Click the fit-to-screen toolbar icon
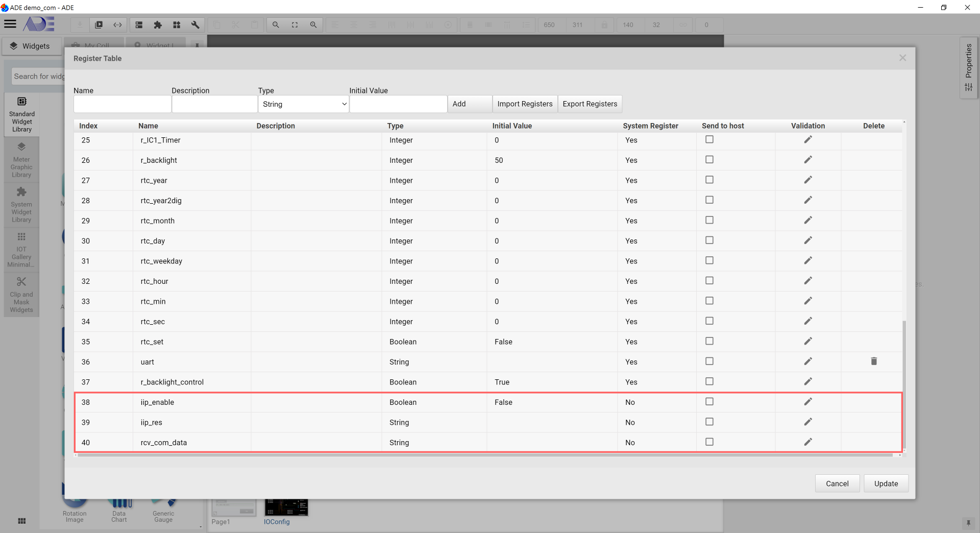Screen dimensions: 980x533 coord(295,25)
